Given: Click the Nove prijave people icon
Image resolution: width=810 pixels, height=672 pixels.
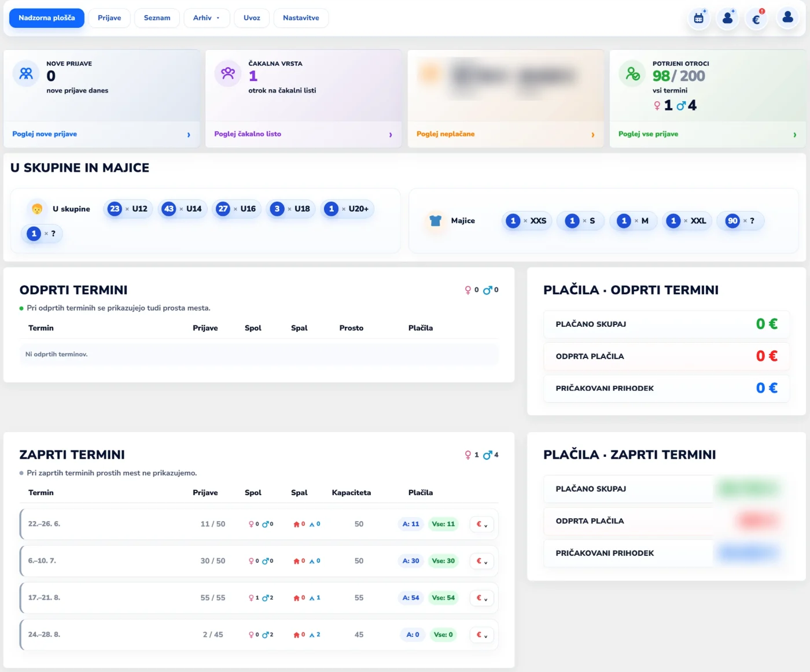Looking at the screenshot, I should 26,73.
